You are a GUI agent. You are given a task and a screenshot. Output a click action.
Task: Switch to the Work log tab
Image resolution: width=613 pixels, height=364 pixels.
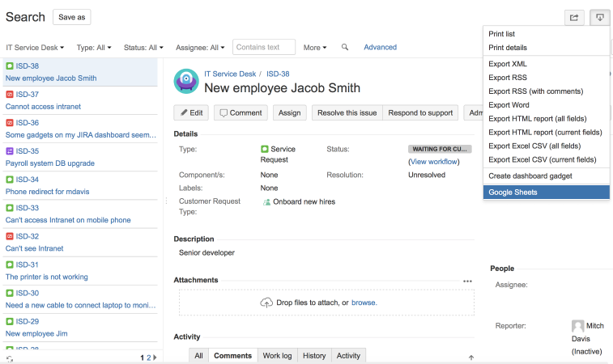click(277, 355)
